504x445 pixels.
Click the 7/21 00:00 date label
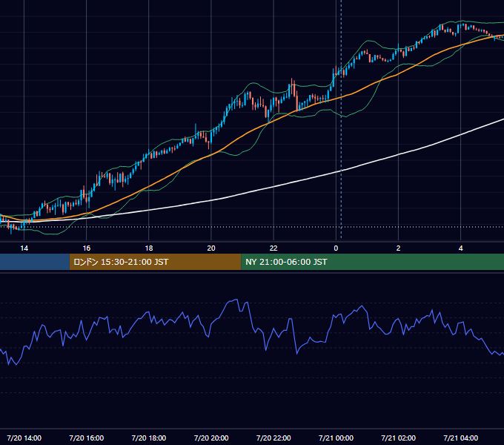tap(336, 438)
